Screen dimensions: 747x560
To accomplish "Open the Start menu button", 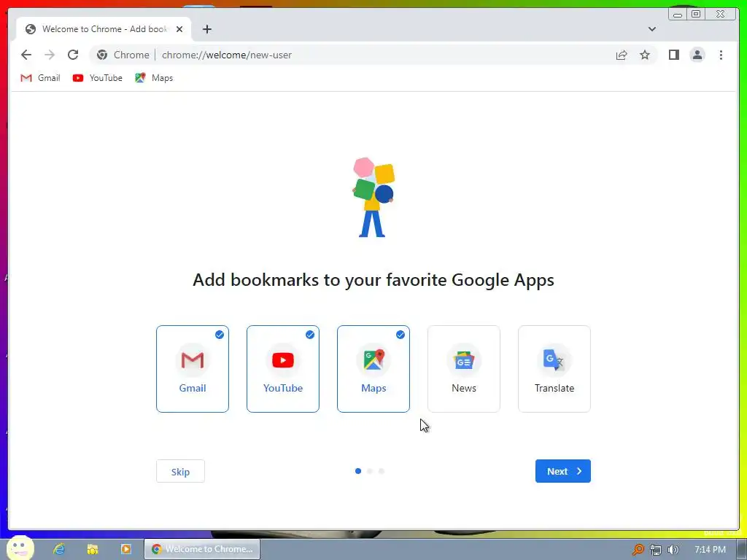I will click(20, 548).
